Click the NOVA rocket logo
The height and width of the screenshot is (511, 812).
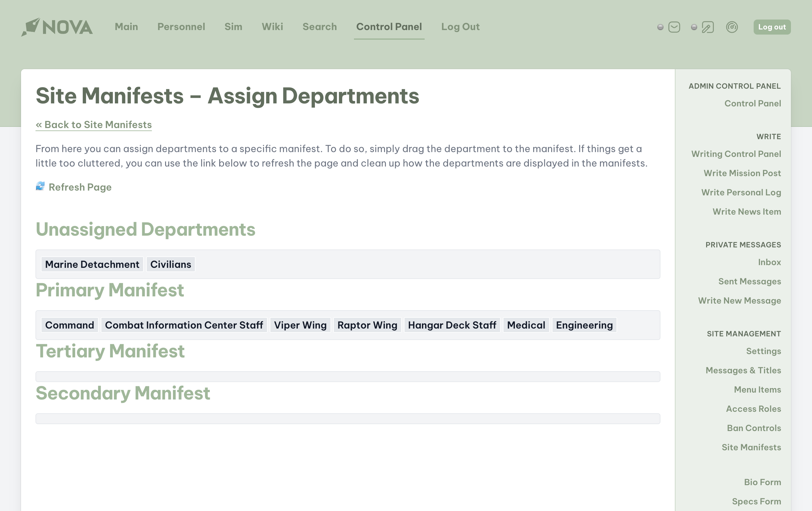click(57, 27)
